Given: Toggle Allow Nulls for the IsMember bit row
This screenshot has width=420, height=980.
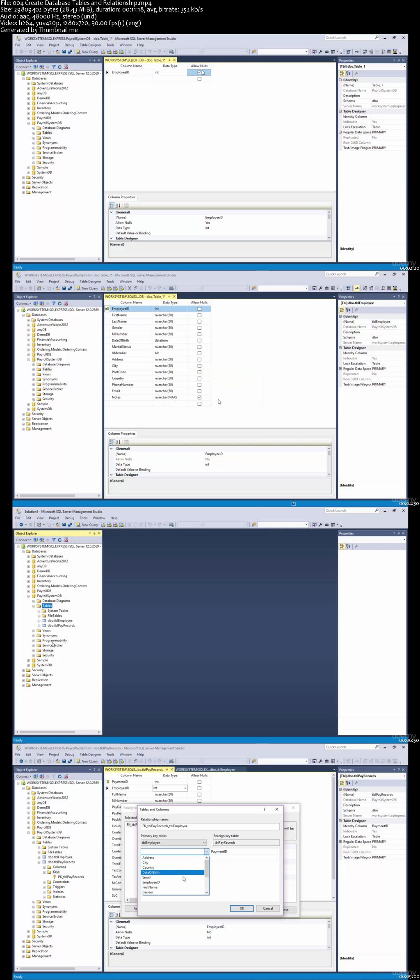Looking at the screenshot, I should [x=199, y=353].
